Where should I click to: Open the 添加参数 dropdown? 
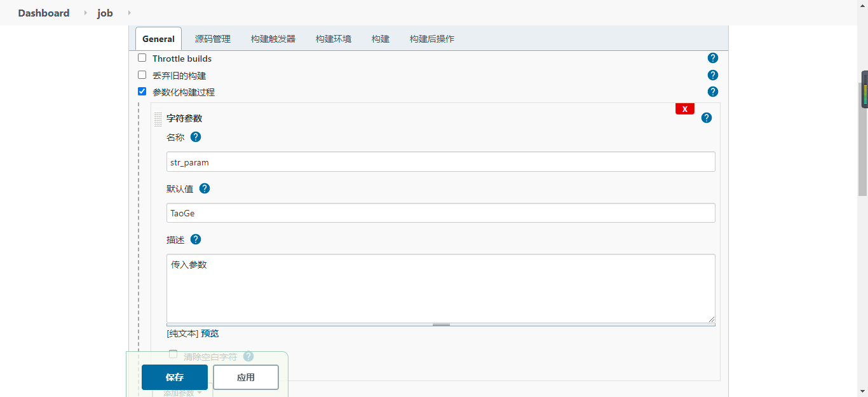[182, 393]
